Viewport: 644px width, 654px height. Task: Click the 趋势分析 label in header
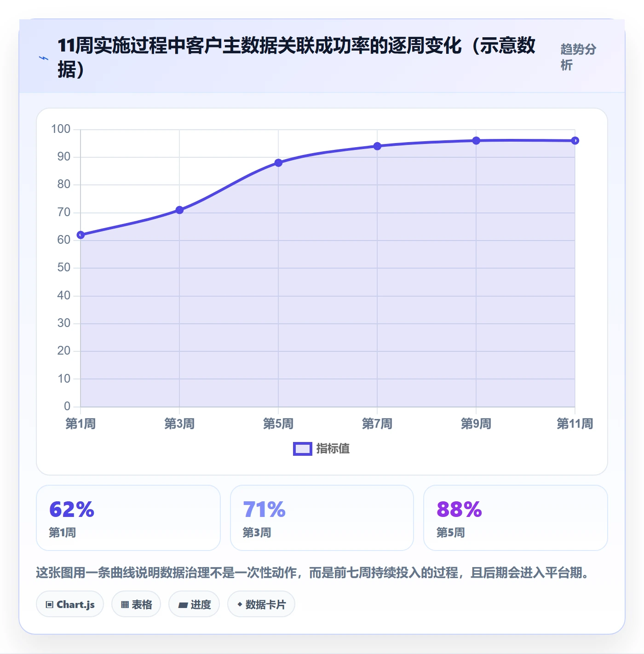(578, 57)
